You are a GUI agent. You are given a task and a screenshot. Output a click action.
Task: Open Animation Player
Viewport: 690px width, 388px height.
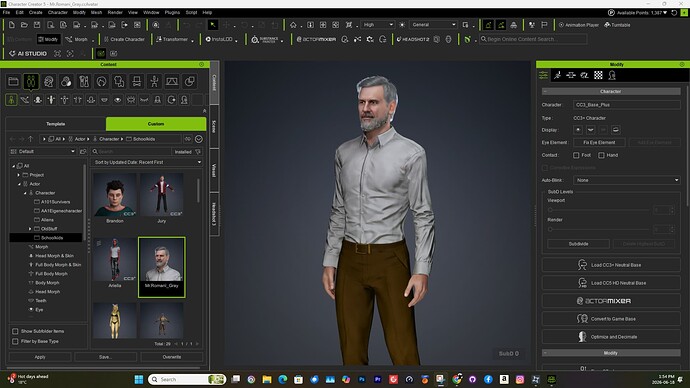[x=579, y=25]
